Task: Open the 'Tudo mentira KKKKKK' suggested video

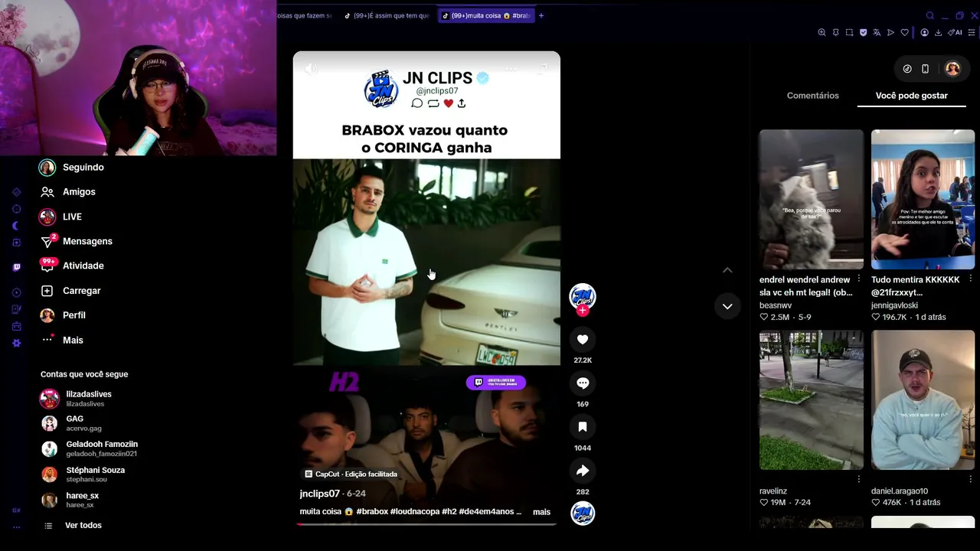Action: pos(923,199)
